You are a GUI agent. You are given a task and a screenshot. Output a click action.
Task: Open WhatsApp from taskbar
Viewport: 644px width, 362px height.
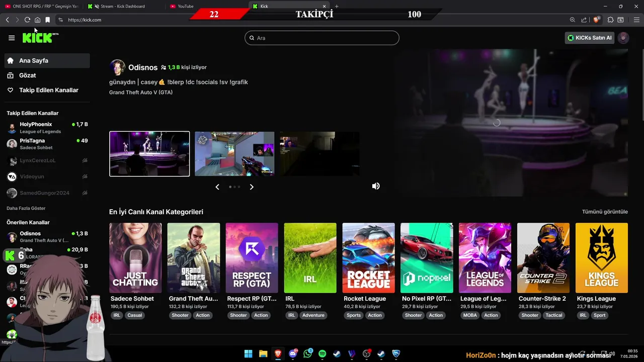coord(308,354)
